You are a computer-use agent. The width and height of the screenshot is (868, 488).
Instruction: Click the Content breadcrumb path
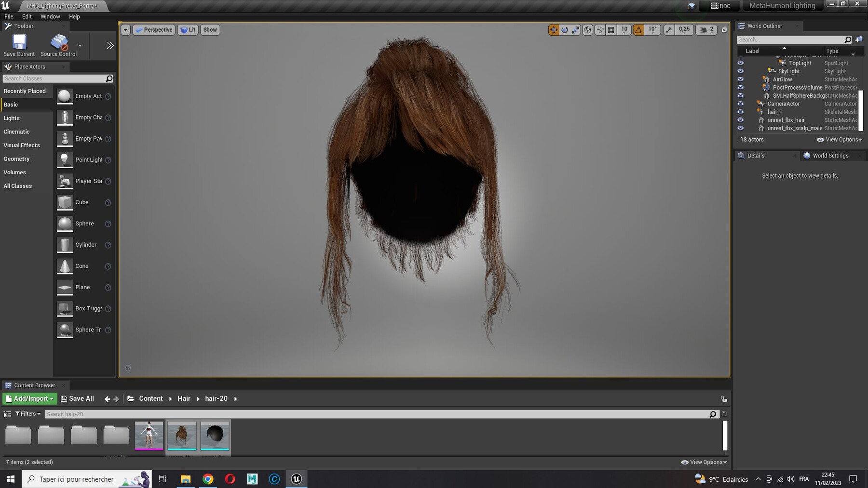(150, 398)
